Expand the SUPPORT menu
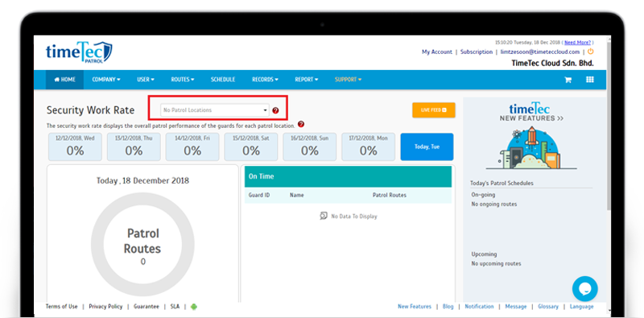The height and width of the screenshot is (318, 644). tap(348, 80)
